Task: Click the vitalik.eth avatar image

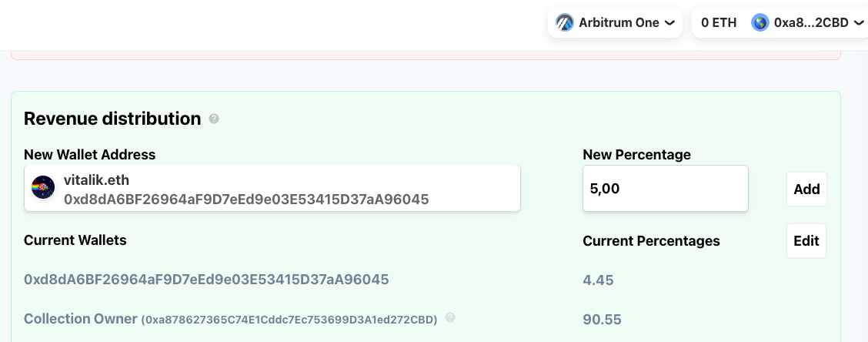Action: point(42,188)
